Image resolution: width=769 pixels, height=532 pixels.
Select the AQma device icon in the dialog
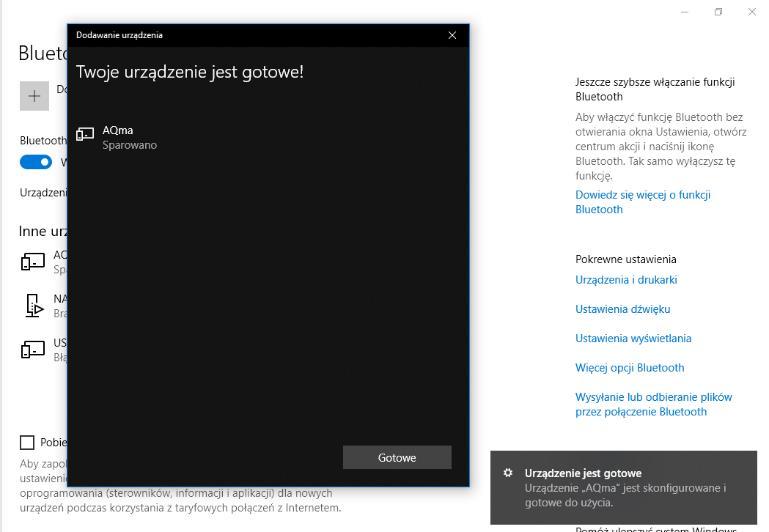(x=85, y=134)
